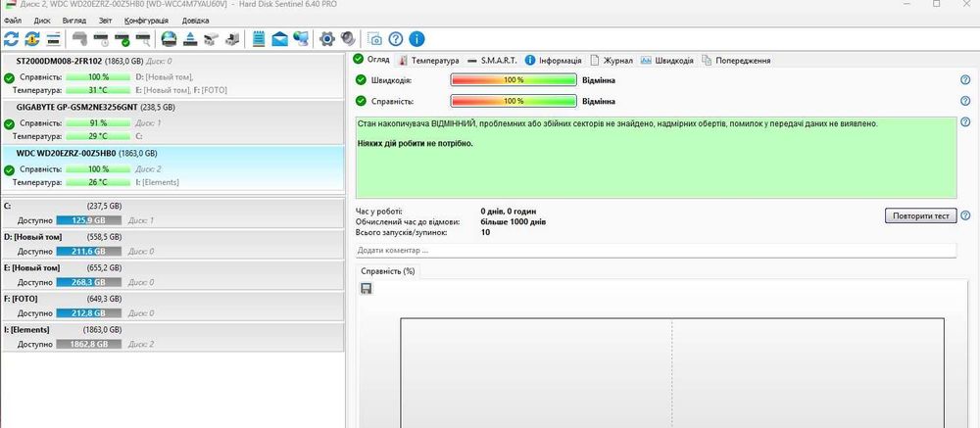Switch to the Попередження tab
The height and width of the screenshot is (428, 980).
(x=736, y=61)
